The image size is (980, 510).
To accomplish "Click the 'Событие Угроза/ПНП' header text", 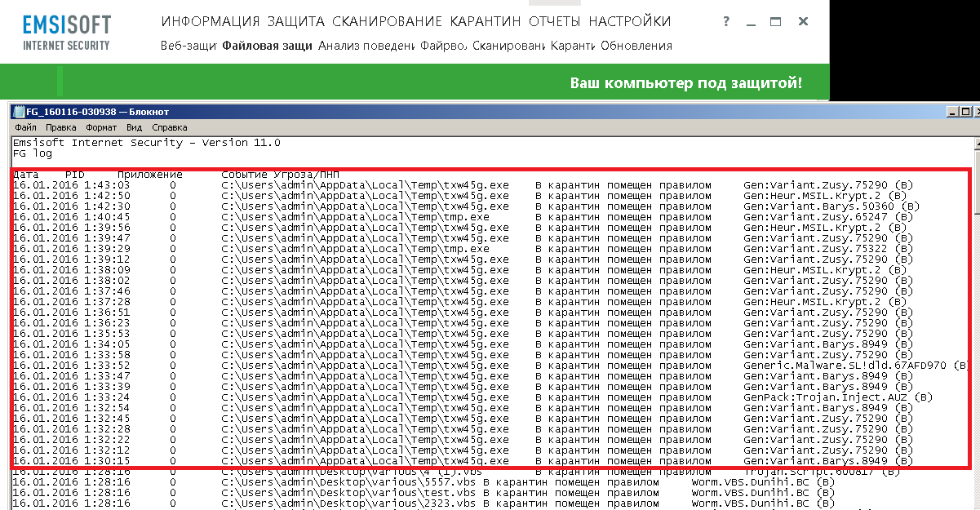I will coord(281,175).
